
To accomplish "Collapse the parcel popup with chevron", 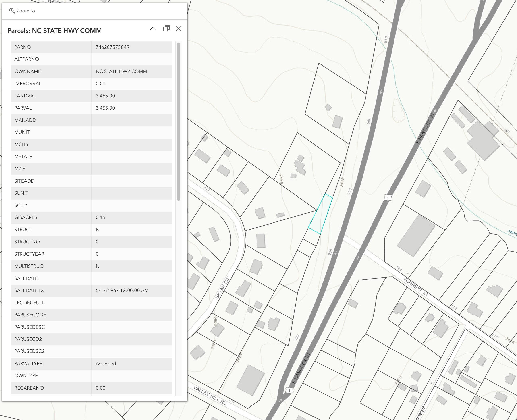I will pyautogui.click(x=153, y=29).
